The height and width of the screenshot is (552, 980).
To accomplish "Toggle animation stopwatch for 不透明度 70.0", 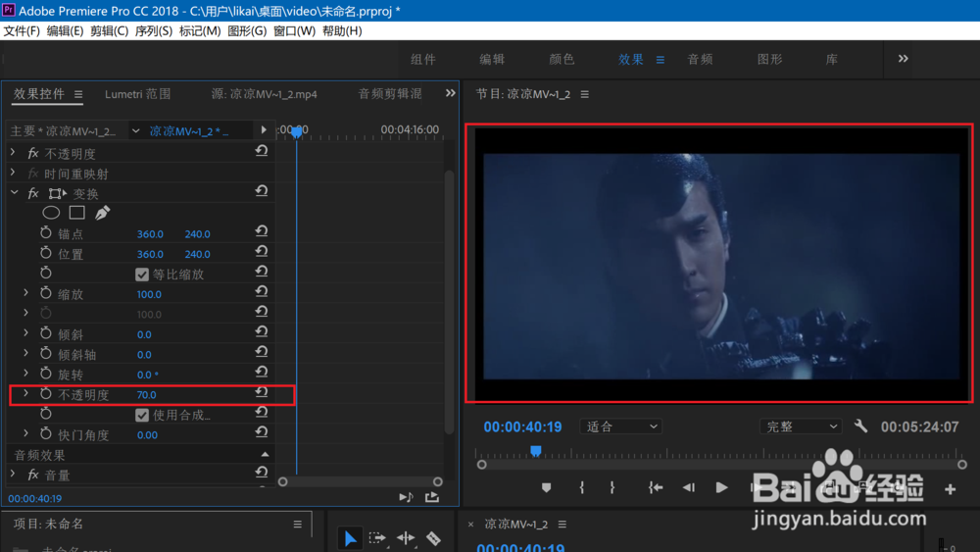I will click(x=46, y=393).
